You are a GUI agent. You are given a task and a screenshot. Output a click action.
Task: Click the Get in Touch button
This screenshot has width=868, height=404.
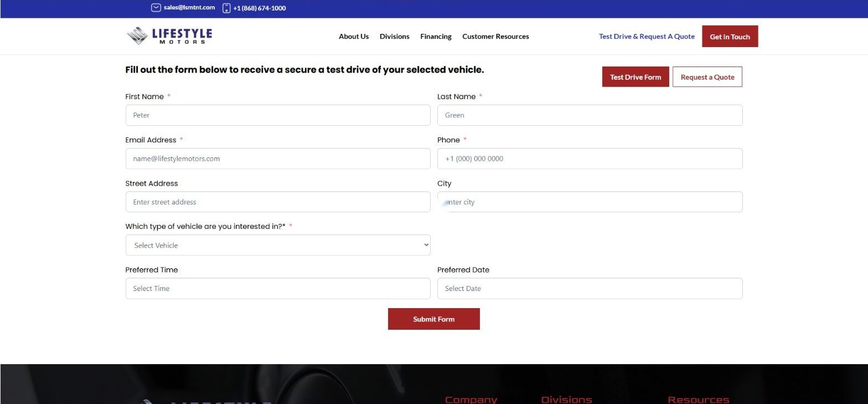click(730, 37)
